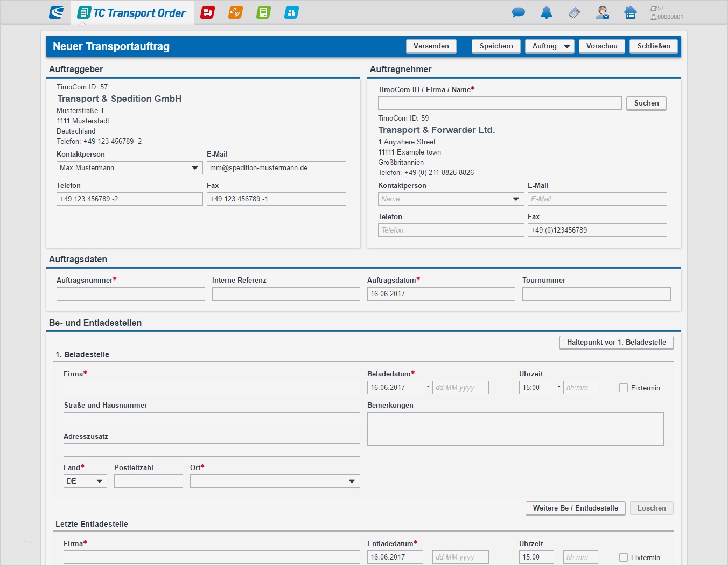Click the Bemerkungen text area
The height and width of the screenshot is (566, 728).
tap(515, 429)
